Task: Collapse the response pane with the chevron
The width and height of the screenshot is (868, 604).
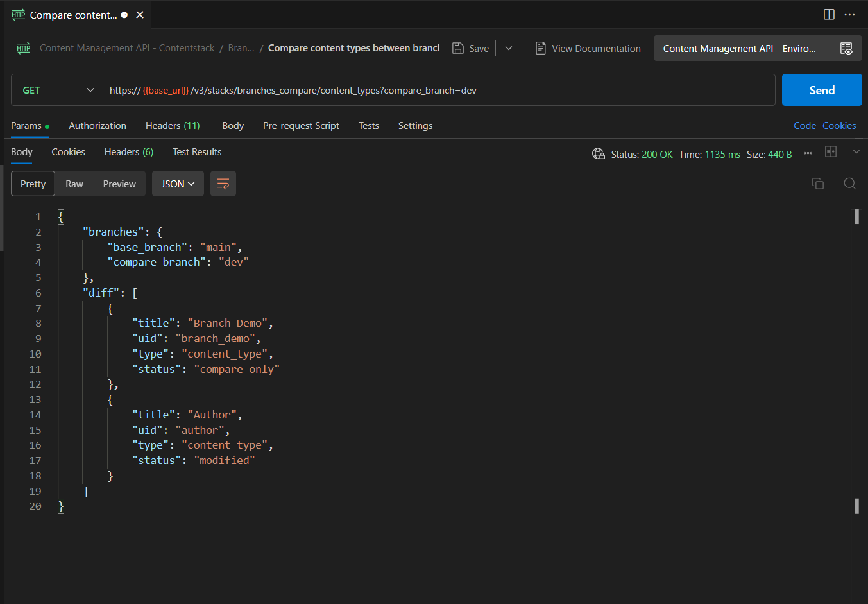Action: tap(856, 152)
